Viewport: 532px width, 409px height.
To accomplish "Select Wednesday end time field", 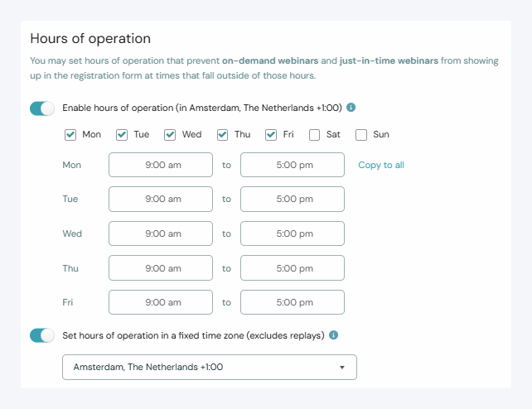I will pyautogui.click(x=293, y=233).
